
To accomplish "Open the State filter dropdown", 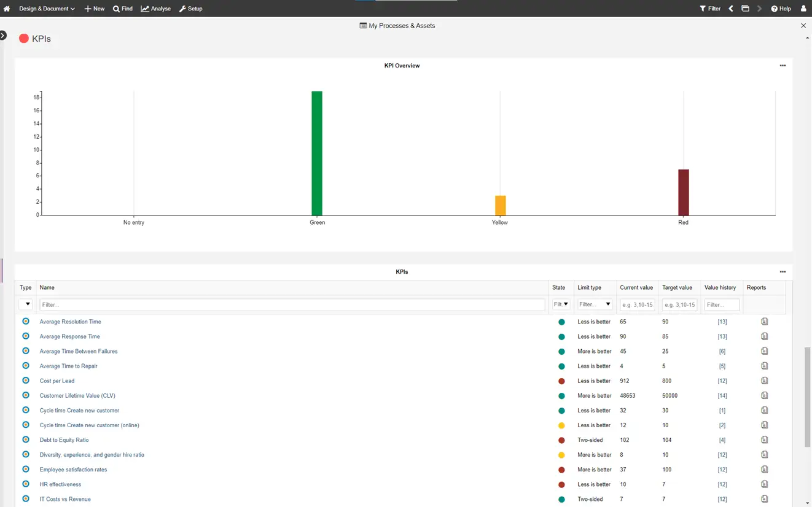I will click(x=561, y=304).
